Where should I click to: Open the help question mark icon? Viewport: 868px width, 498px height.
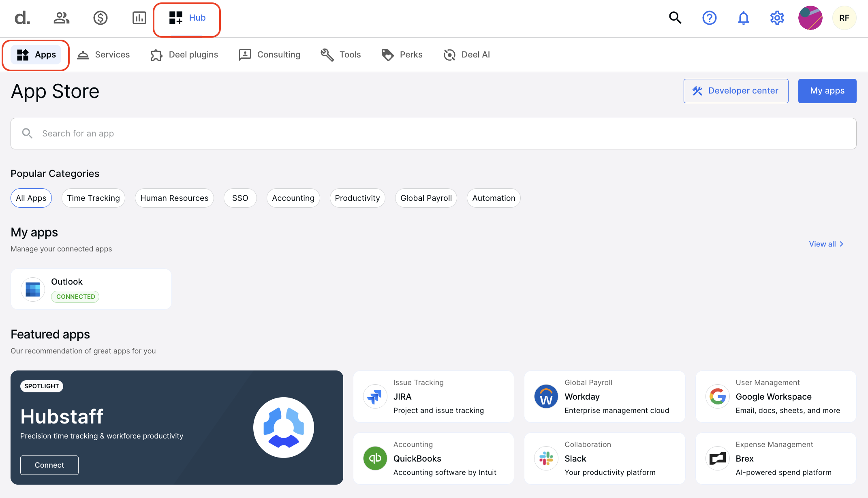[709, 18]
